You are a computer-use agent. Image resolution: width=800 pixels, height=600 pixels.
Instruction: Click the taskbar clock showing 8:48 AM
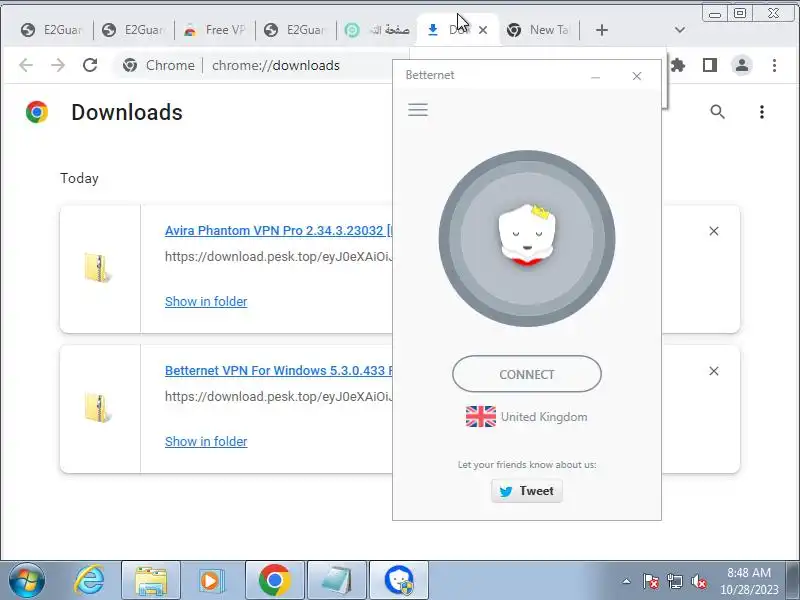[749, 581]
